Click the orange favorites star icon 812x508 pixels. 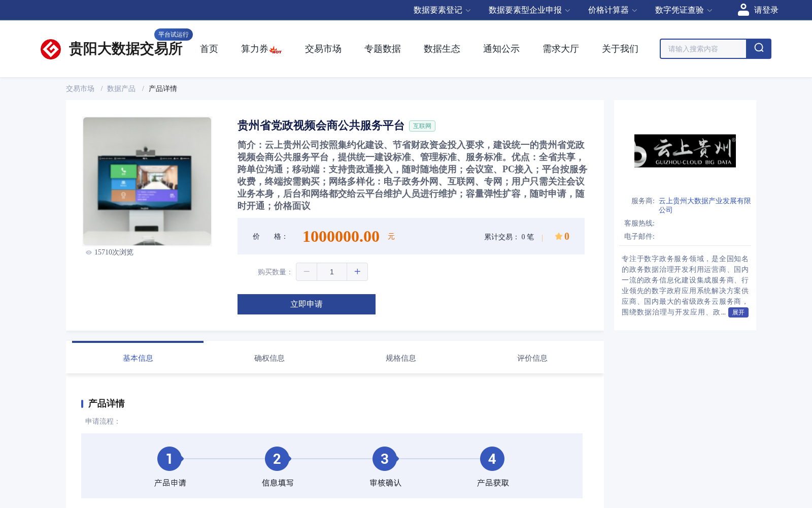558,236
